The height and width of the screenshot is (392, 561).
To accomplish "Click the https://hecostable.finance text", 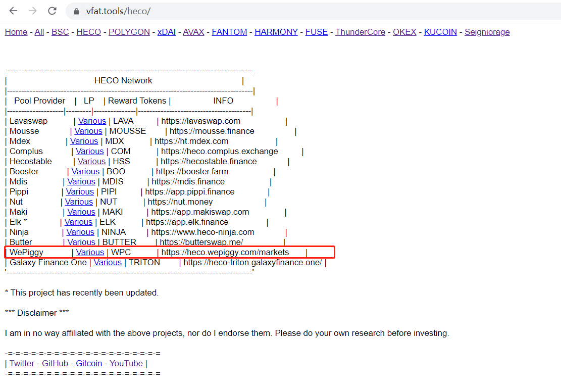I will click(x=209, y=162).
